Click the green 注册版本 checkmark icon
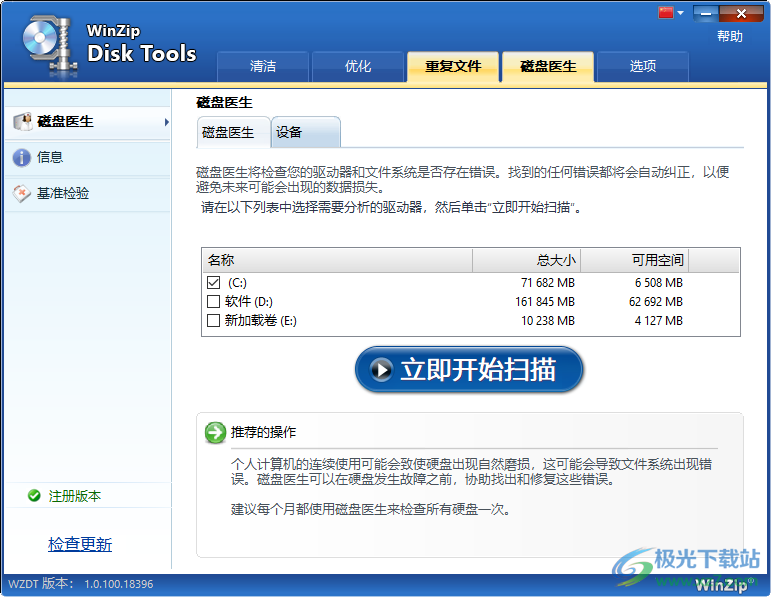Image resolution: width=771 pixels, height=597 pixels. (34, 495)
